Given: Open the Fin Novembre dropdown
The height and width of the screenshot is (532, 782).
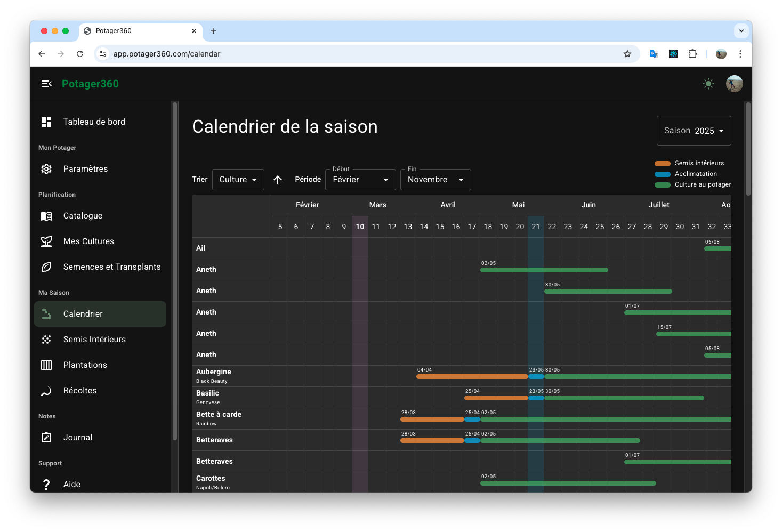Looking at the screenshot, I should click(435, 180).
